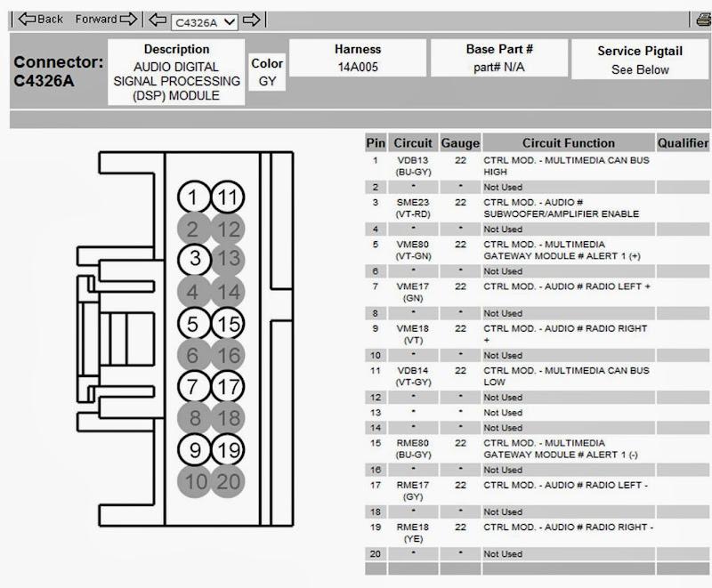Go to previous connector with left arrow
Image resolution: width=712 pixels, height=588 pixels.
point(158,20)
